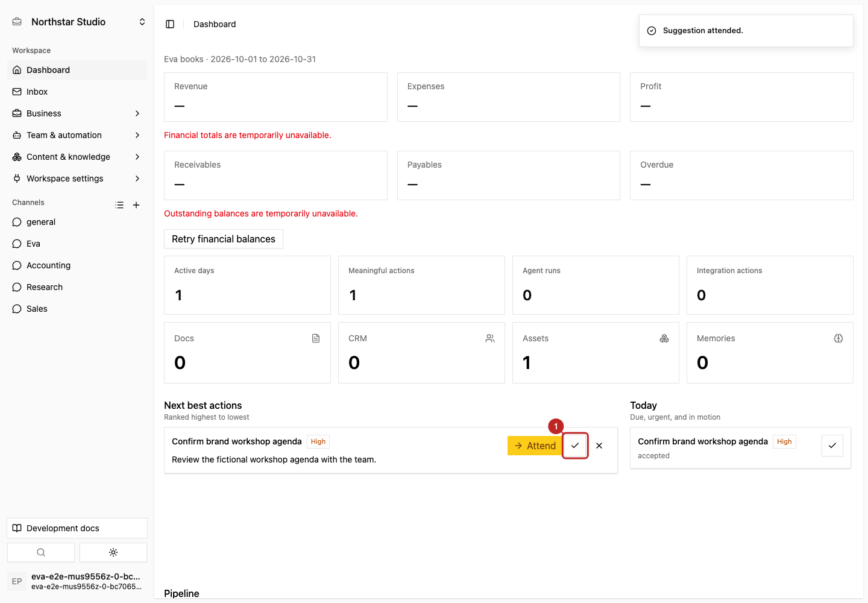Click the Suggestion attended notification

coord(746,31)
